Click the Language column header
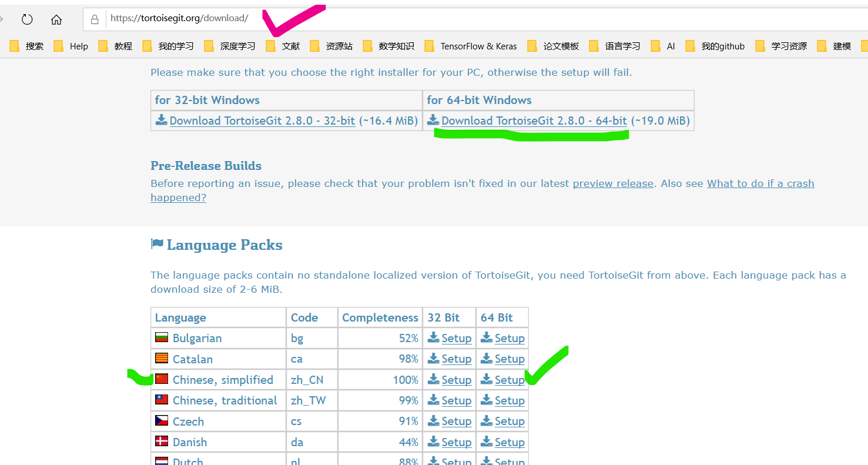 [219, 317]
